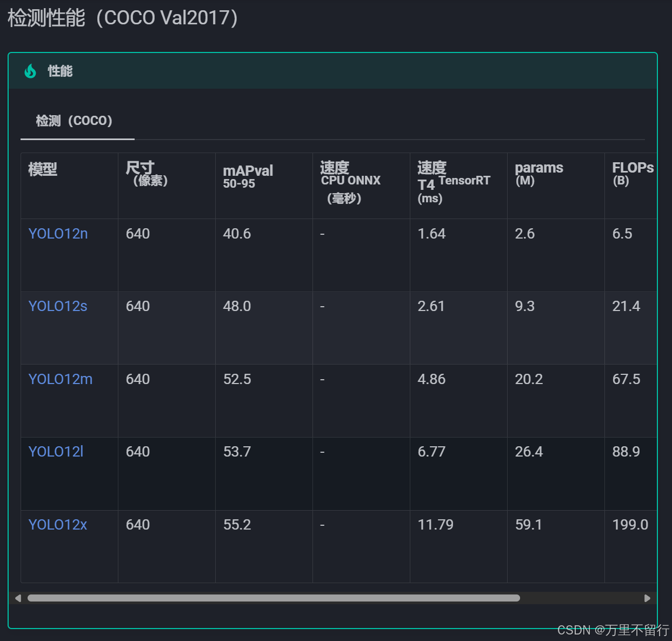Click the 6.77 TensorRT speed value

point(431,452)
